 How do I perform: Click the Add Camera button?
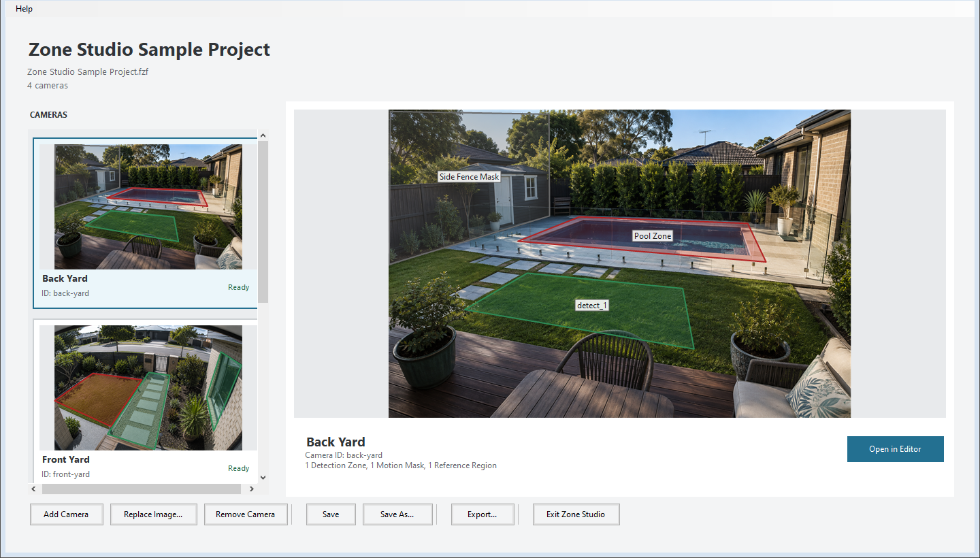click(x=66, y=514)
